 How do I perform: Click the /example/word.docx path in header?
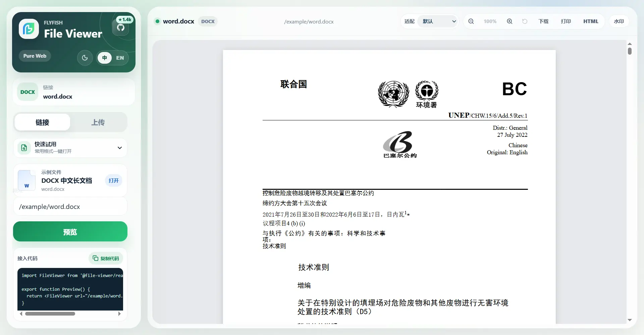309,21
